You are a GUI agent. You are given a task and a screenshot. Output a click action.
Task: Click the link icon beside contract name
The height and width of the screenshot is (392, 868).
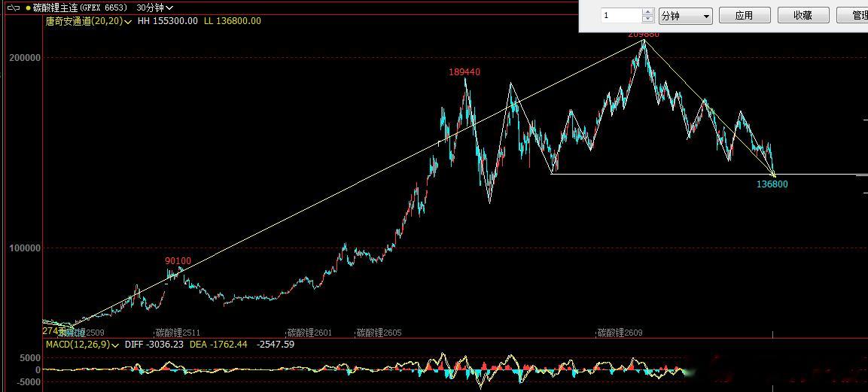pos(15,8)
